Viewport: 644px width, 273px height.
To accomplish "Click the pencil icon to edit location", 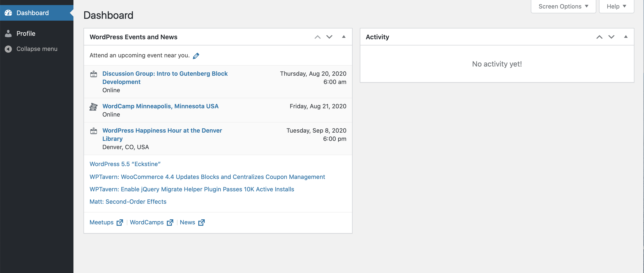I will pyautogui.click(x=196, y=56).
